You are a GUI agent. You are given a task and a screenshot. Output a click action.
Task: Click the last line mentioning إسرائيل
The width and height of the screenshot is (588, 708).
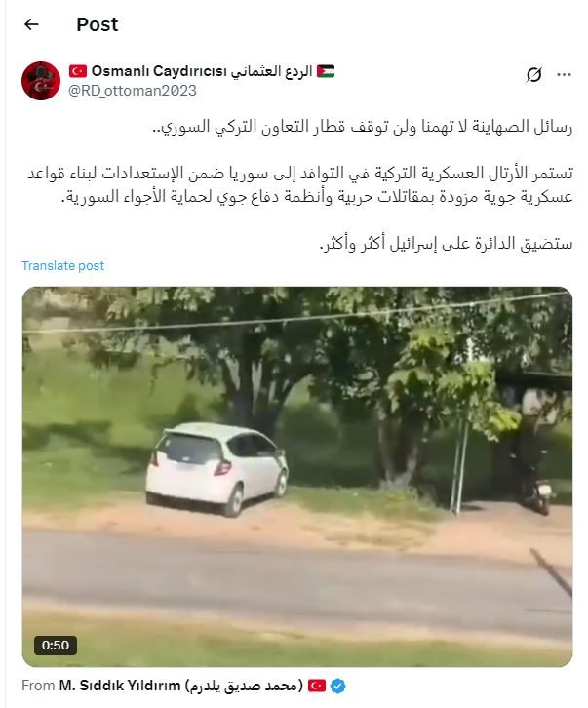[x=446, y=244]
